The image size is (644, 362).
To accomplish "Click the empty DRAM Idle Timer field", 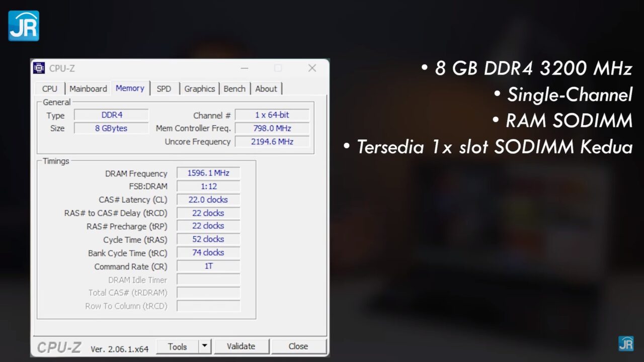I will [208, 280].
